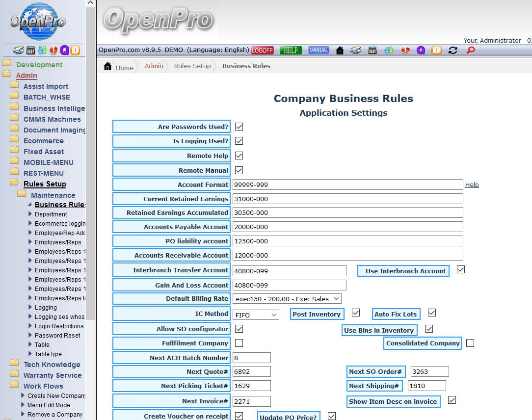This screenshot has height=420, width=532.
Task: Toggle the Use Interbranch Account checkbox
Action: coord(460,270)
